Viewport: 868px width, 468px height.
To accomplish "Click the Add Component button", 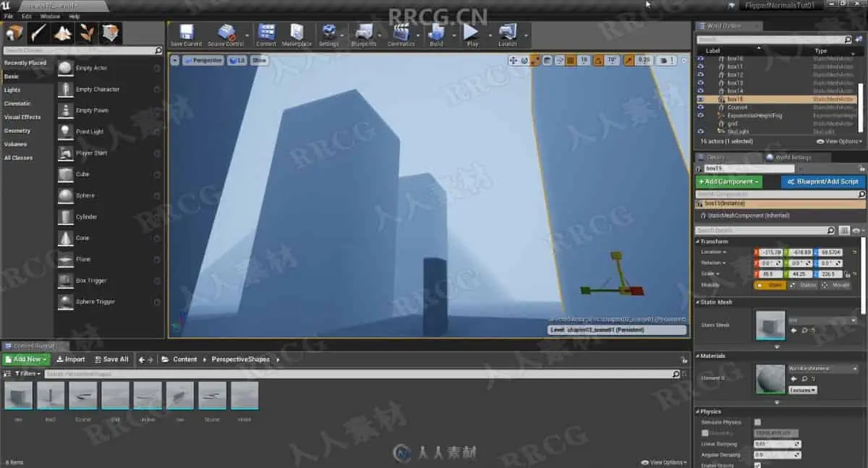I will click(729, 182).
